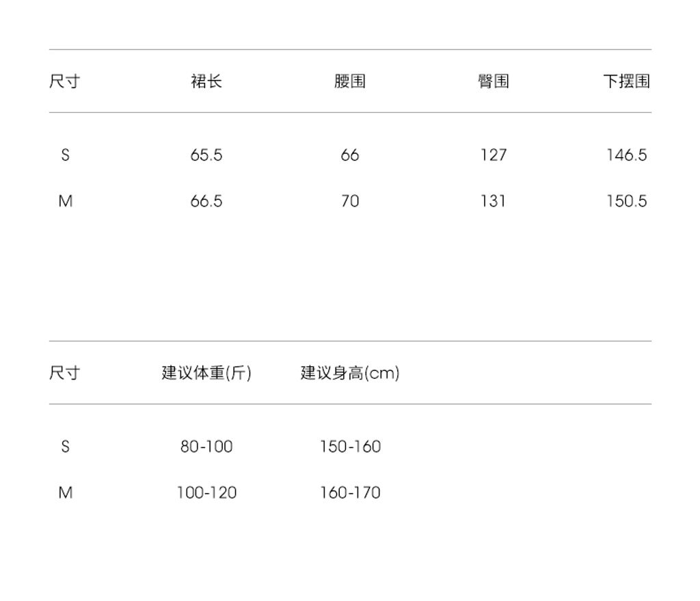
Task: Click size S in the measurements table
Action: 65,155
